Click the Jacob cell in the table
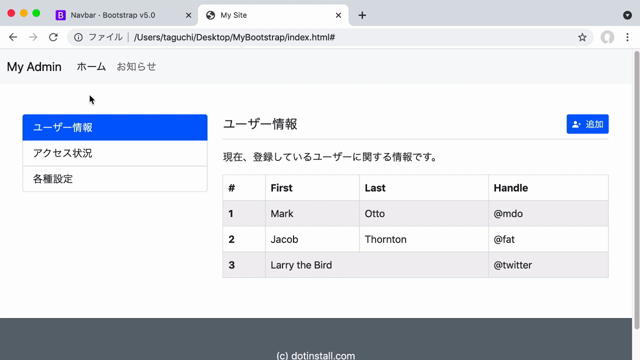 pos(312,239)
